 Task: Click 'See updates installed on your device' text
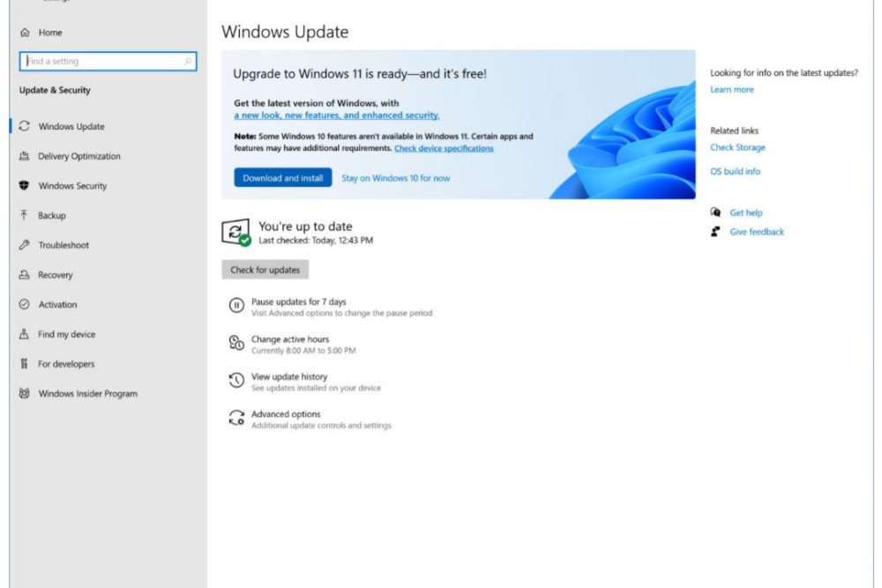[x=316, y=388]
